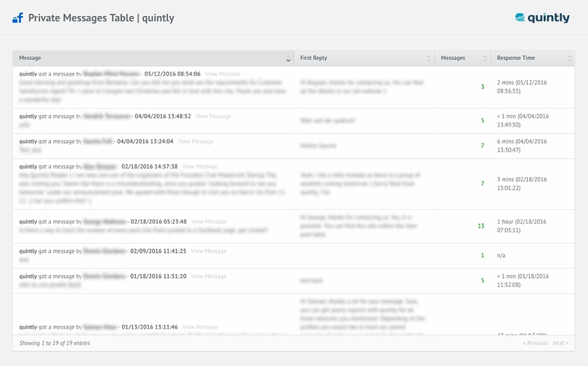Click the 'n/a' response time cell
Screen dimensions: 588x366
(501, 255)
